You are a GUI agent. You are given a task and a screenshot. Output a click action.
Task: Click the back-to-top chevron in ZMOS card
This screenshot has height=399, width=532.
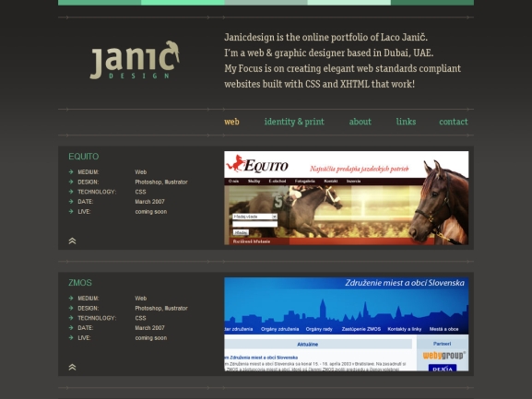(x=72, y=367)
